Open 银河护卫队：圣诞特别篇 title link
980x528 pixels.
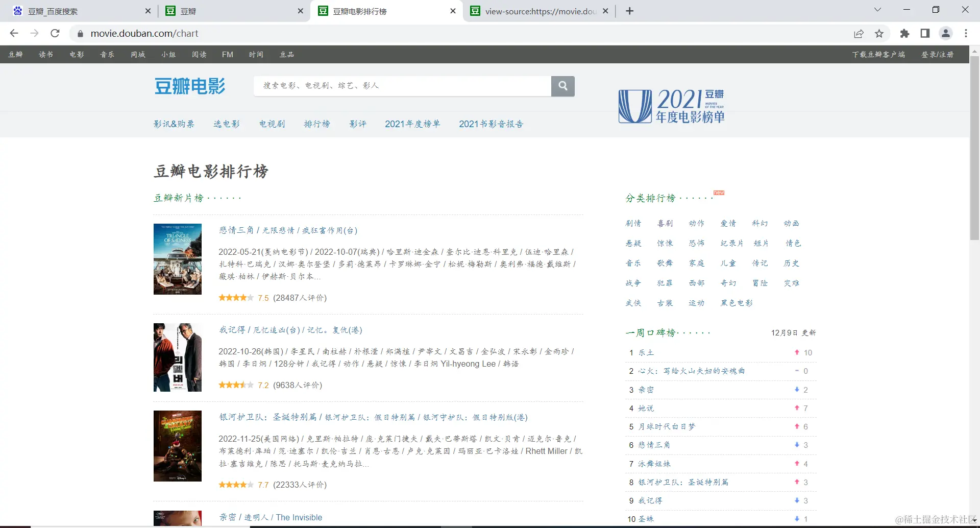coord(374,417)
